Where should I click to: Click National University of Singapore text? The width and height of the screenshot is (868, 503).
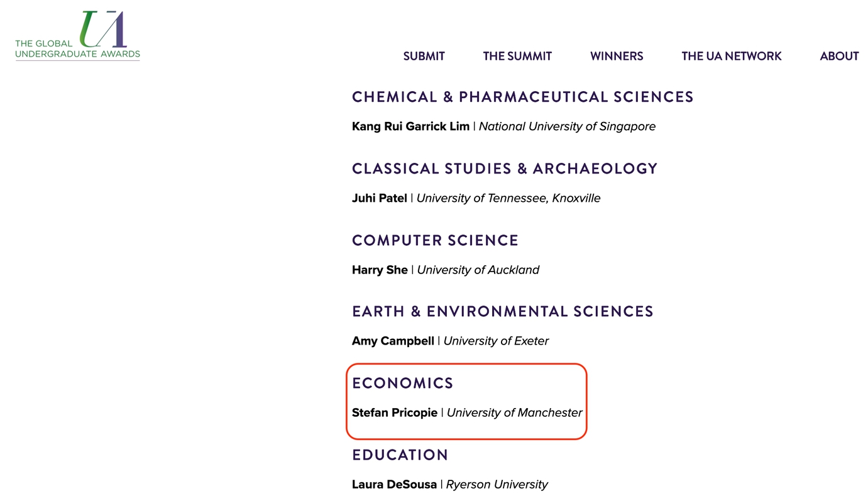(x=567, y=126)
